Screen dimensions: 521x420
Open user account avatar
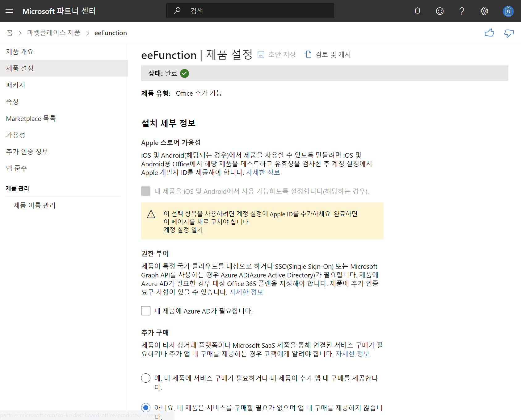508,11
